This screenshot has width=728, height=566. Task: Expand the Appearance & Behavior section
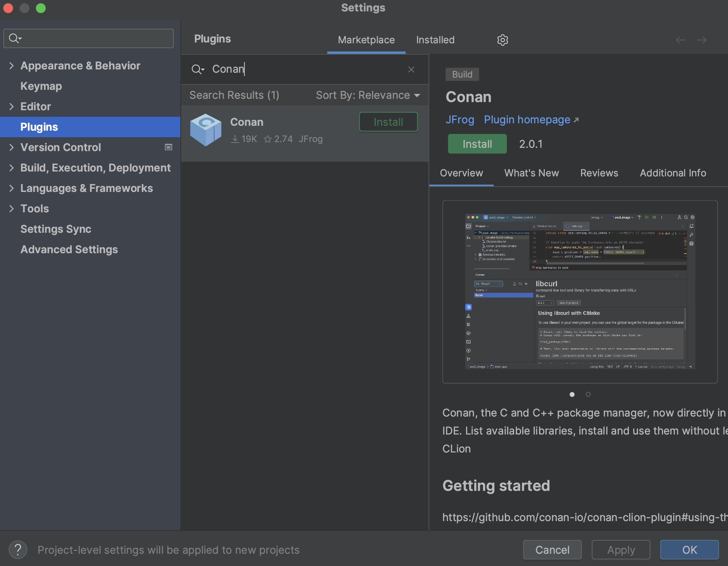11,65
